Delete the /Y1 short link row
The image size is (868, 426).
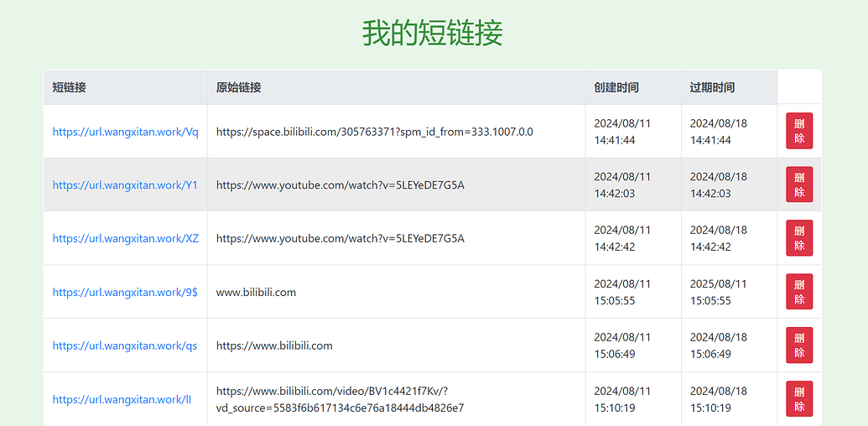[799, 184]
